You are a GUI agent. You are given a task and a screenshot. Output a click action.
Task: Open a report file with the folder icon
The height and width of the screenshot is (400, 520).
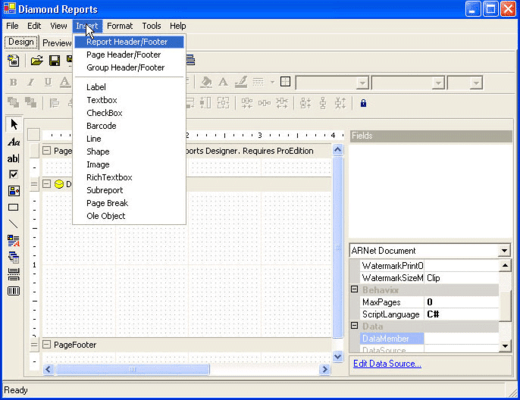click(37, 61)
